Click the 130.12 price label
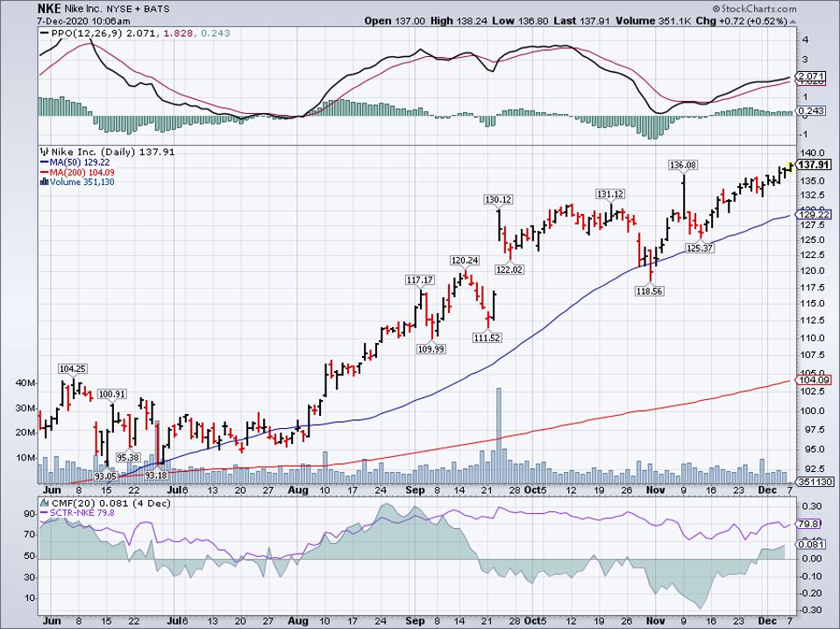The height and width of the screenshot is (629, 840). point(498,199)
